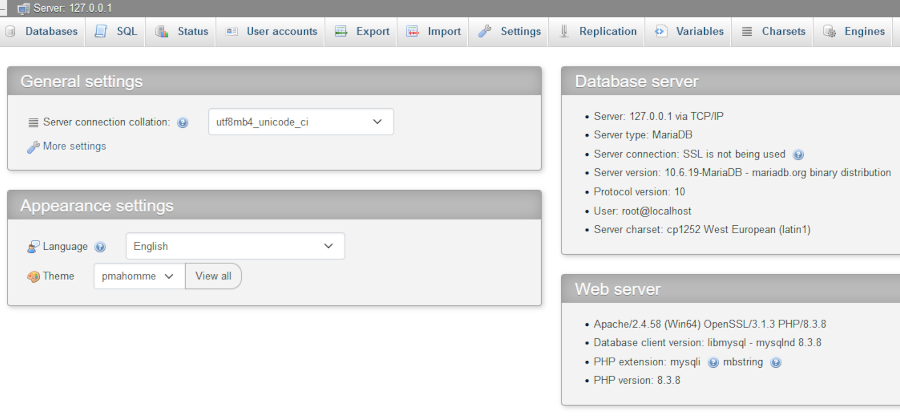900x416 pixels.
Task: Click the Databases tab icon
Action: (x=10, y=32)
